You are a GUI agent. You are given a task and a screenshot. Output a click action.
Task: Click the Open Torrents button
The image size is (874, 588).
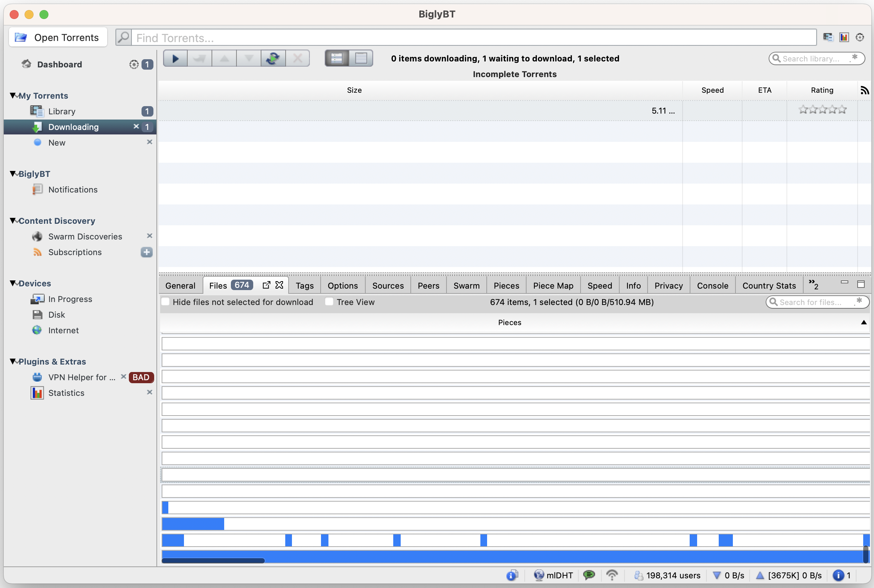pos(58,38)
